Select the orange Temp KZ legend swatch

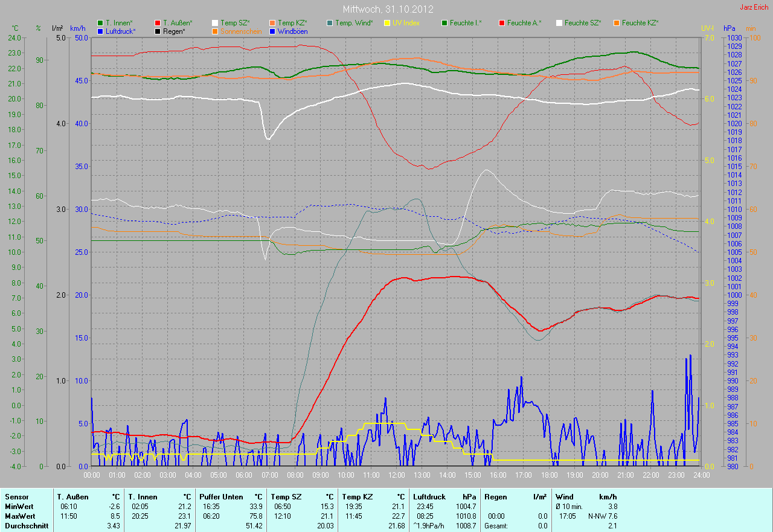click(273, 23)
